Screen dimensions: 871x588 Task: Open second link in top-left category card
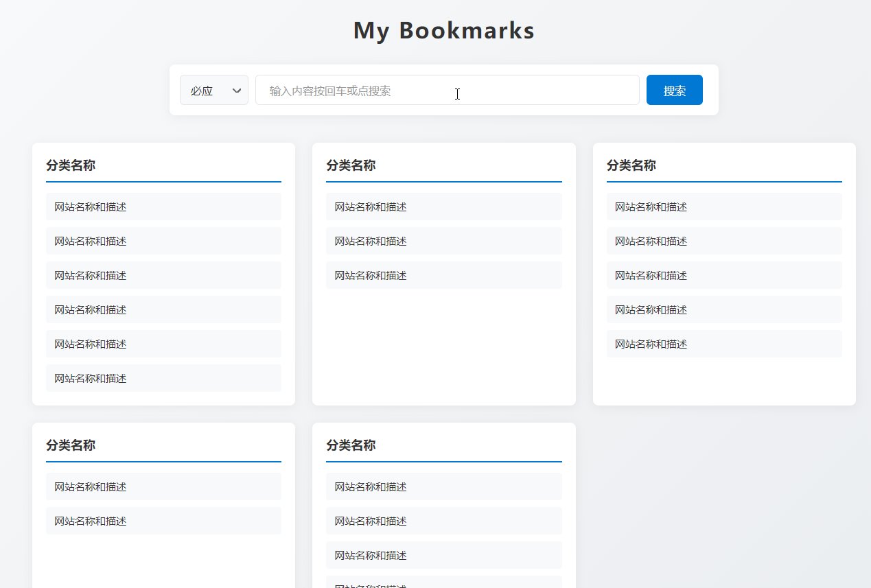tap(163, 241)
